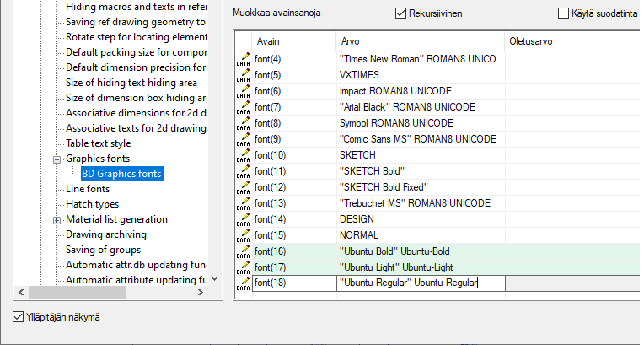This screenshot has width=644, height=345.
Task: Click the font(18) value field Ubuntu Regular
Action: [420, 283]
